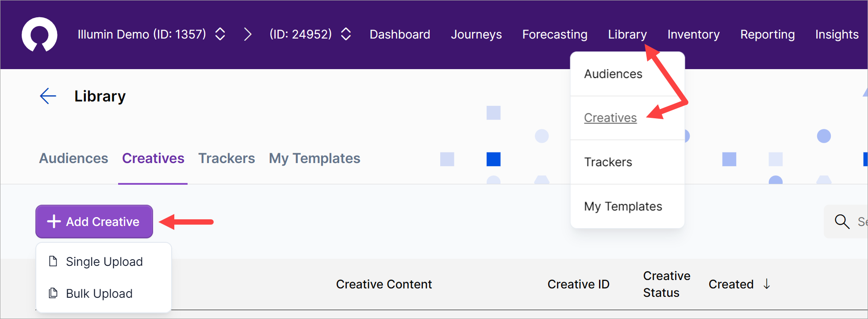
Task: Open Reporting in the top navigation
Action: pyautogui.click(x=767, y=35)
